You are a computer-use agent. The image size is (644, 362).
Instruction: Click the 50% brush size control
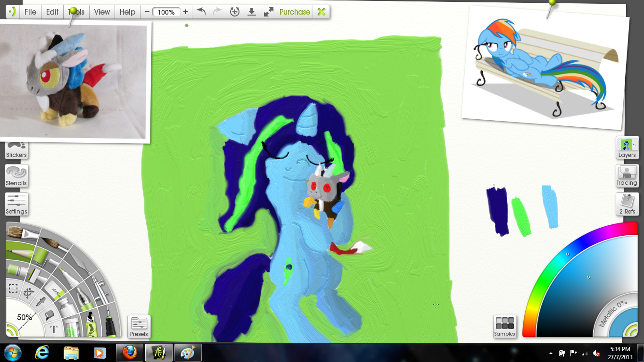pyautogui.click(x=25, y=317)
